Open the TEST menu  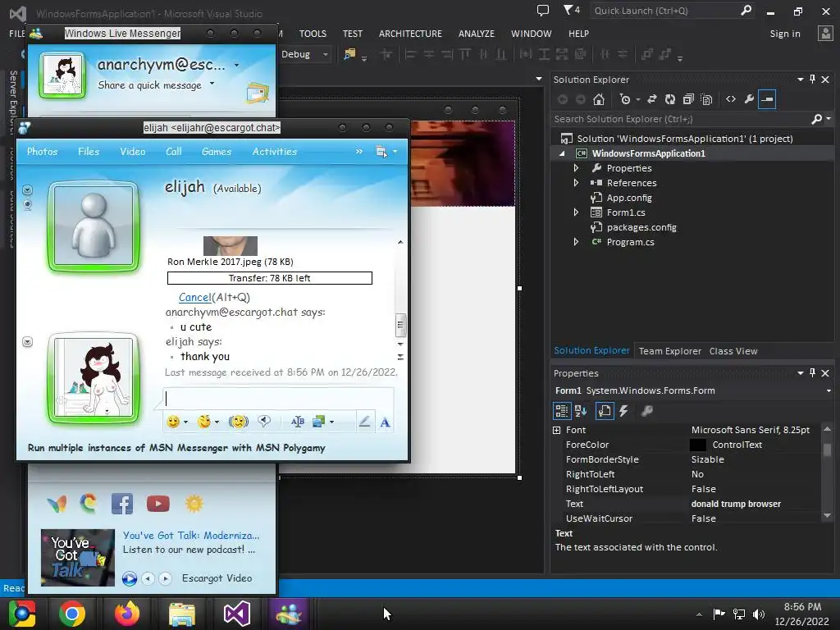pos(353,34)
